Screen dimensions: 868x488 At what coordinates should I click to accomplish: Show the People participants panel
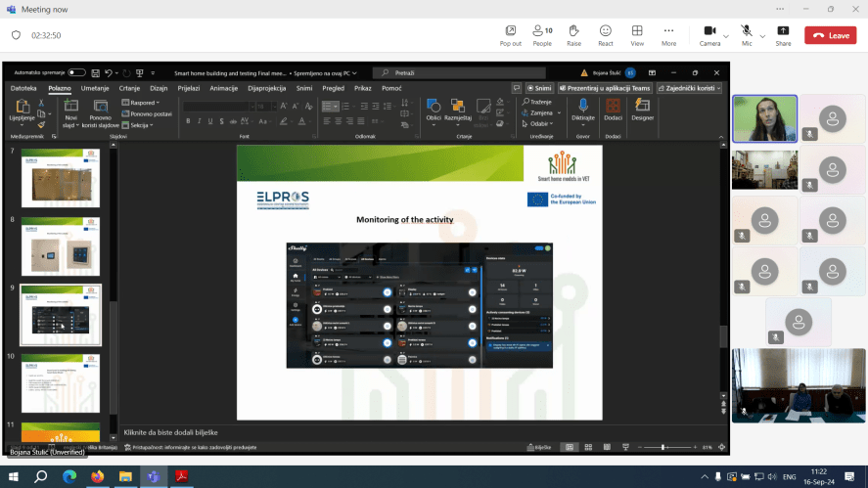542,35
